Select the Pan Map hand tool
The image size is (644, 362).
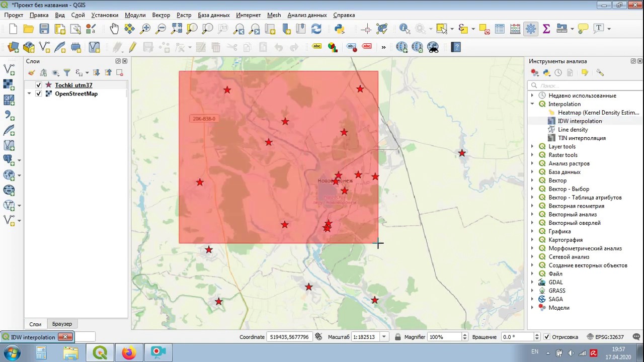[x=114, y=29]
